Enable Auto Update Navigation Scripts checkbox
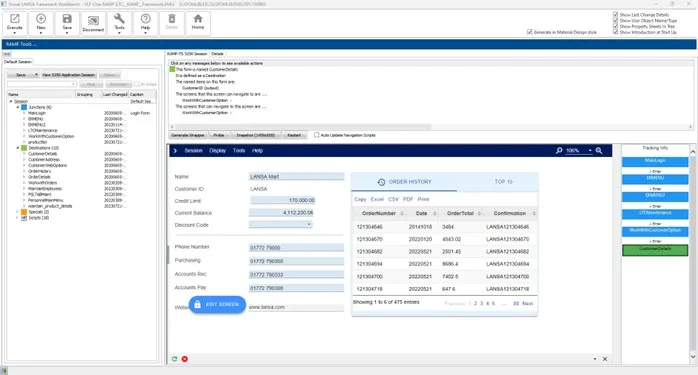Image resolution: width=698 pixels, height=375 pixels. pos(317,135)
